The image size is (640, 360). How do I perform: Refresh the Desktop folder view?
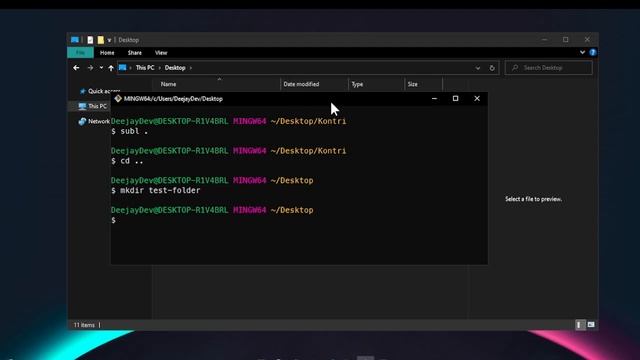click(492, 68)
